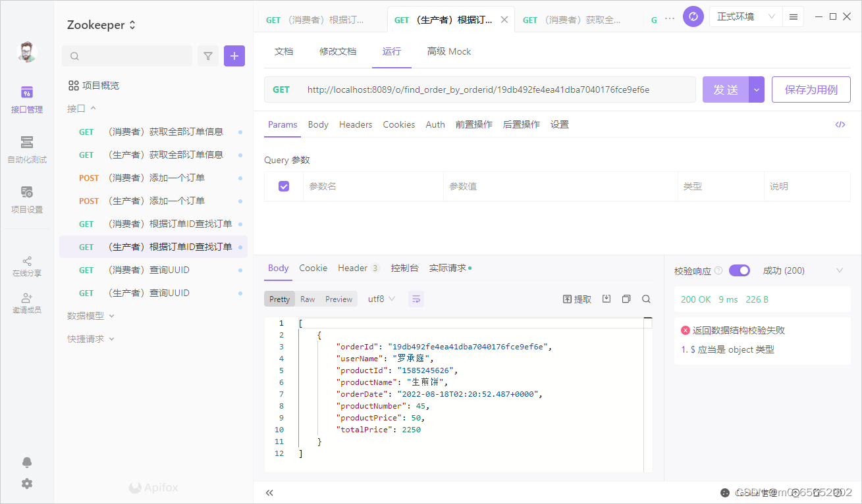Click the 参数名 input cell
Screen dimensions: 862x504
point(373,186)
